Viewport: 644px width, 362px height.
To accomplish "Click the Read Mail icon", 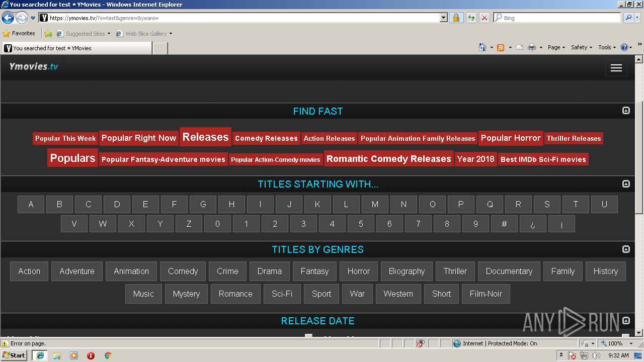I will (x=520, y=47).
